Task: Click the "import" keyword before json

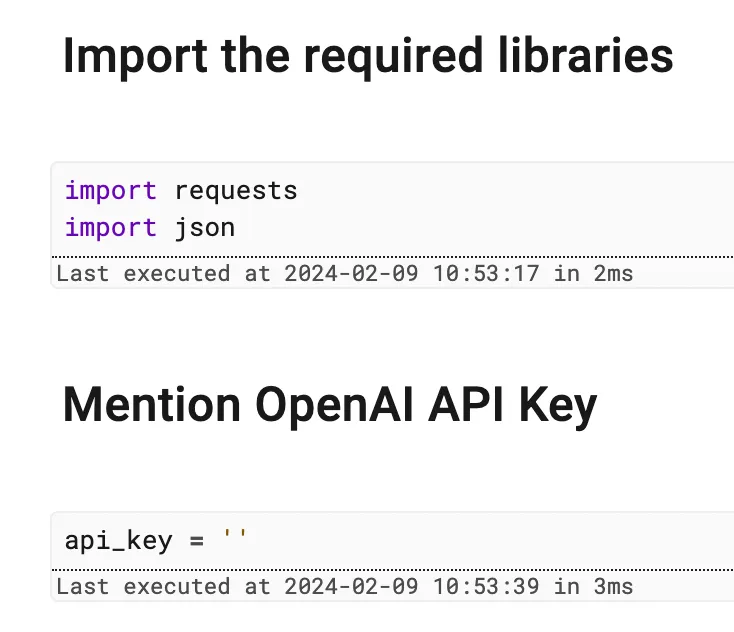Action: pos(111,228)
